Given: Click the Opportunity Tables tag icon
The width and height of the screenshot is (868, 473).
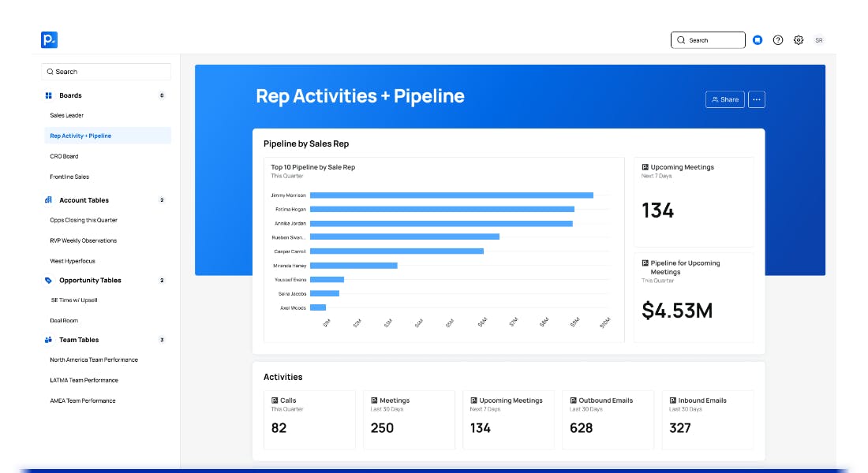Looking at the screenshot, I should [48, 281].
